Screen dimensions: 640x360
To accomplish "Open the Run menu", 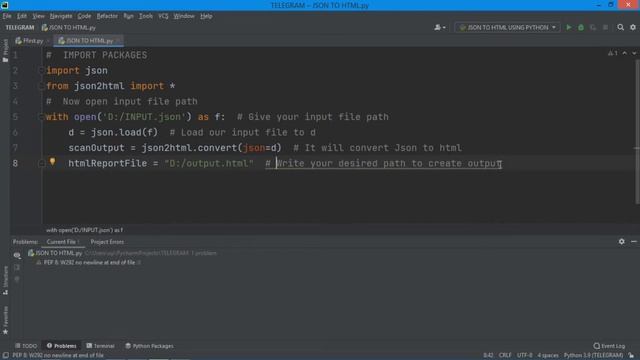I will [x=128, y=16].
